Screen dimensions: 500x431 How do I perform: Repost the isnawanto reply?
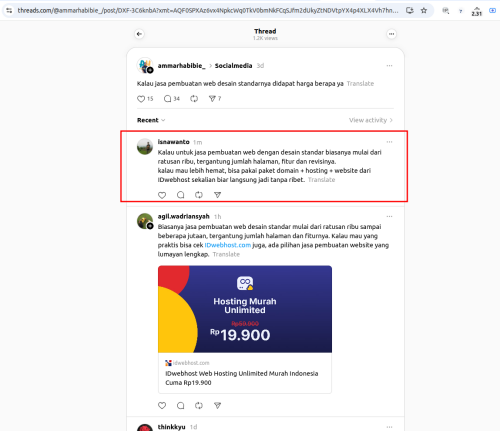click(x=199, y=195)
